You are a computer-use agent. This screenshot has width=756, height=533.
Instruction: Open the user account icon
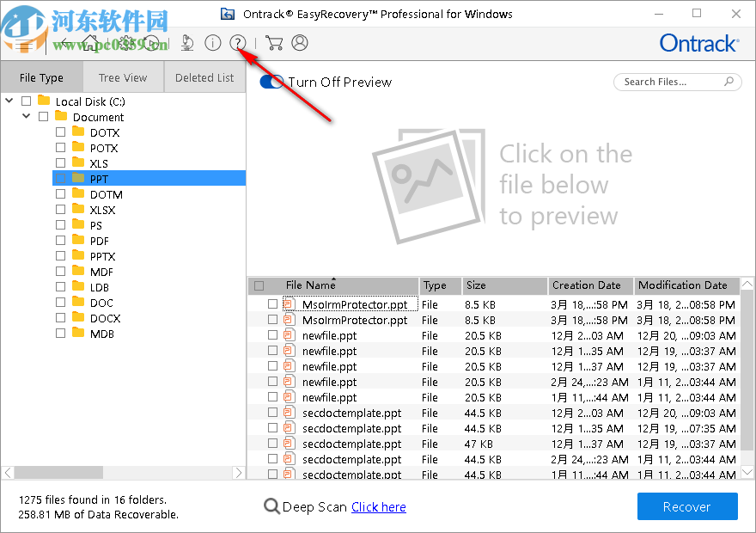point(300,42)
